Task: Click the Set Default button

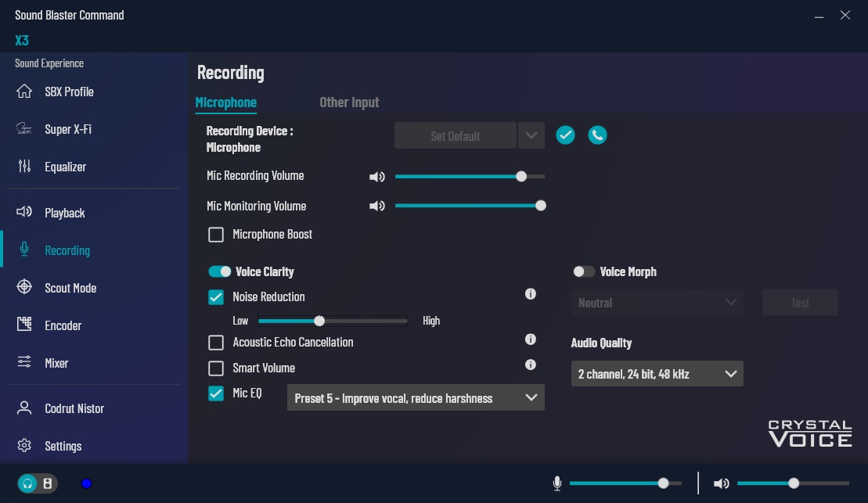Action: (455, 135)
